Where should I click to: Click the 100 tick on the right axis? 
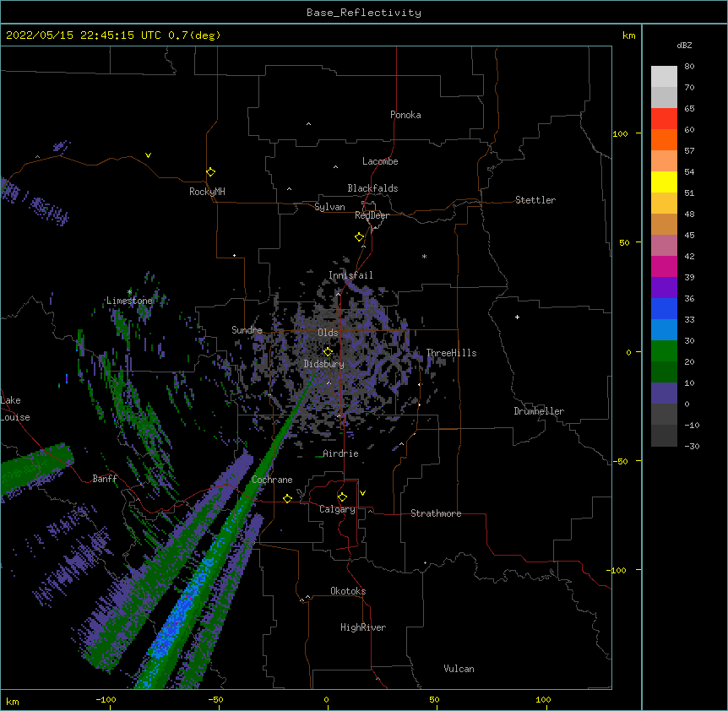[620, 133]
